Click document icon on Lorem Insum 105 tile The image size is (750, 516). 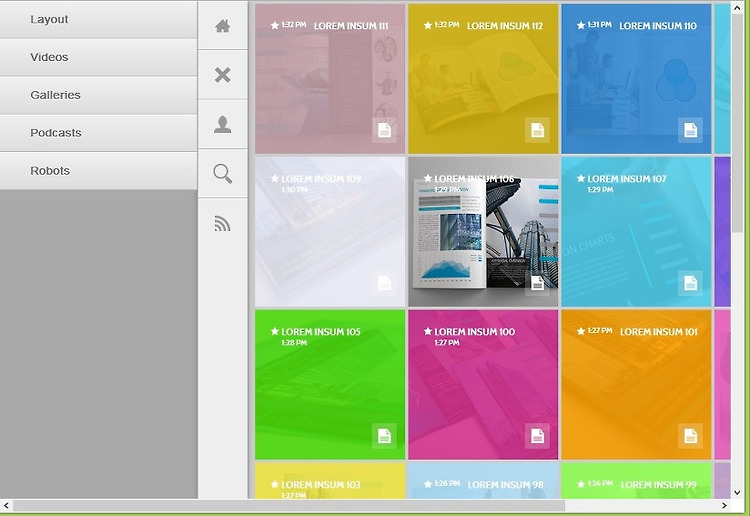click(385, 436)
